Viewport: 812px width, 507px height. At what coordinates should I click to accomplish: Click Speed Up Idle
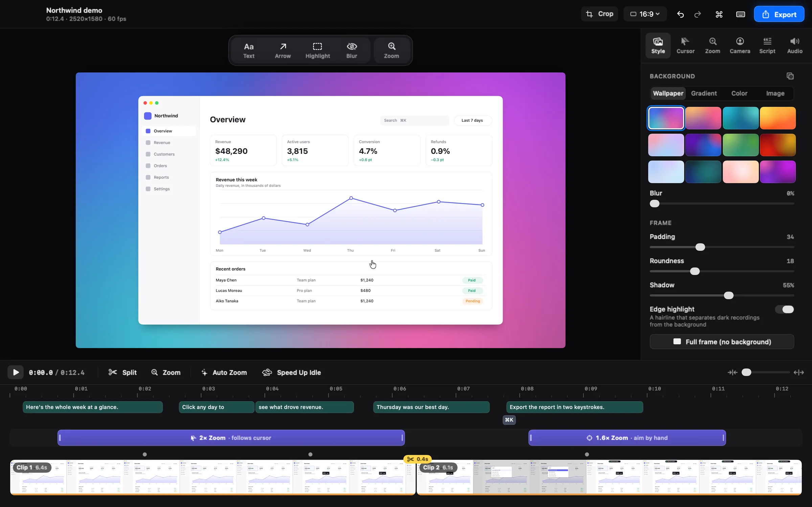tap(291, 372)
